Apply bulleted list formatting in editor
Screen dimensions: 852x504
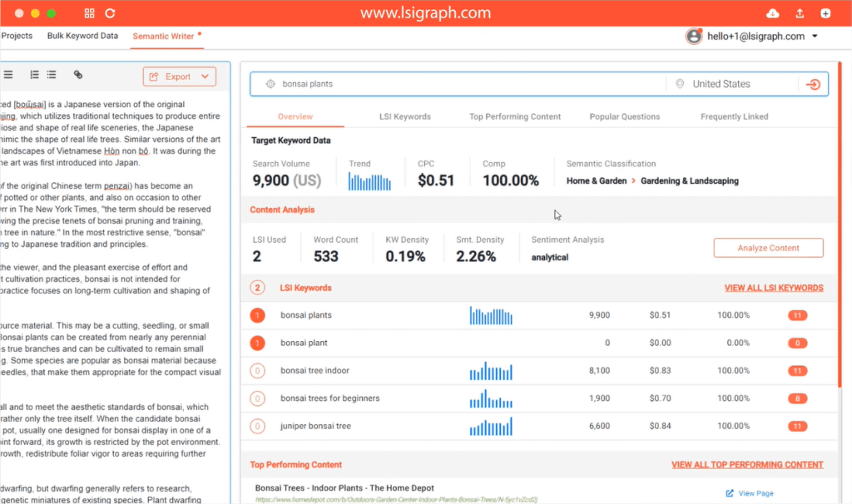(x=52, y=75)
